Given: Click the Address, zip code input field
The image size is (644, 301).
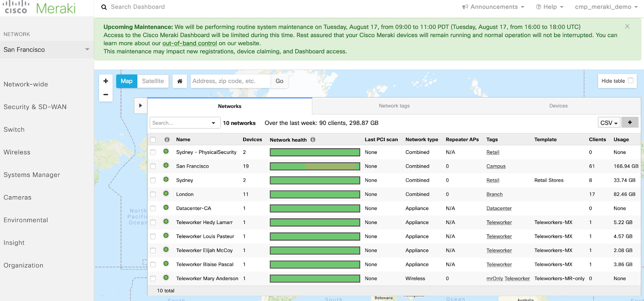Looking at the screenshot, I should pyautogui.click(x=231, y=81).
